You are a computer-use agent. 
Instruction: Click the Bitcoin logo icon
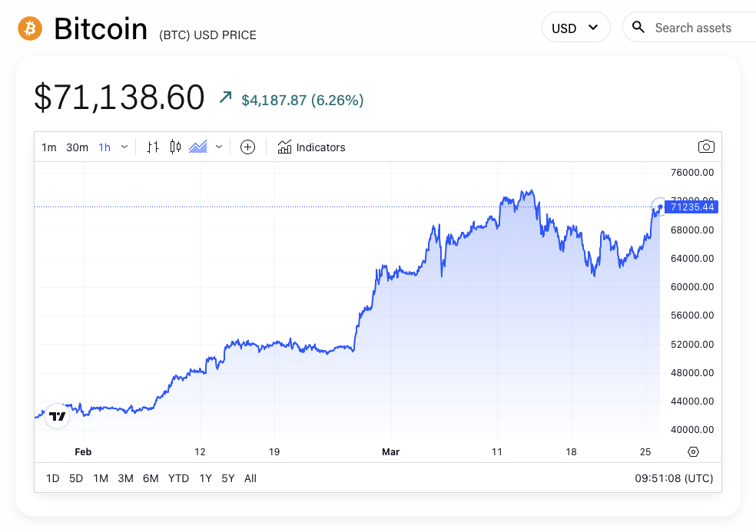coord(29,28)
